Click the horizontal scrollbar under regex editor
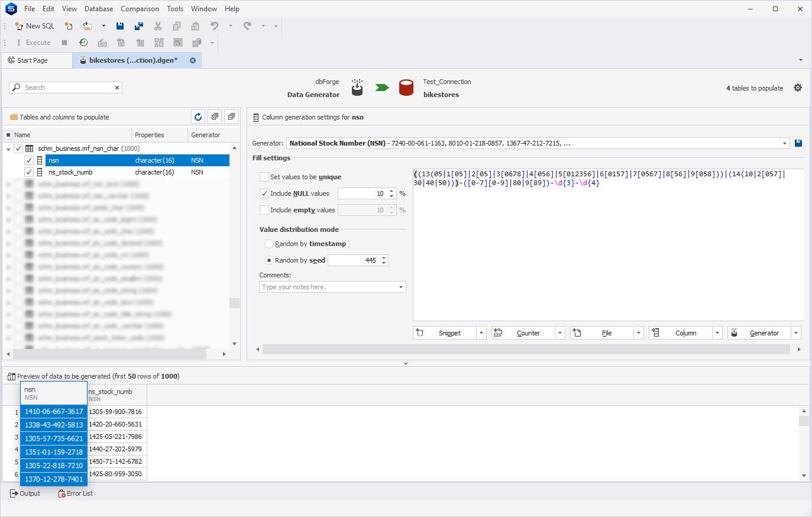Viewport: 812px width, 517px height. tap(526, 350)
